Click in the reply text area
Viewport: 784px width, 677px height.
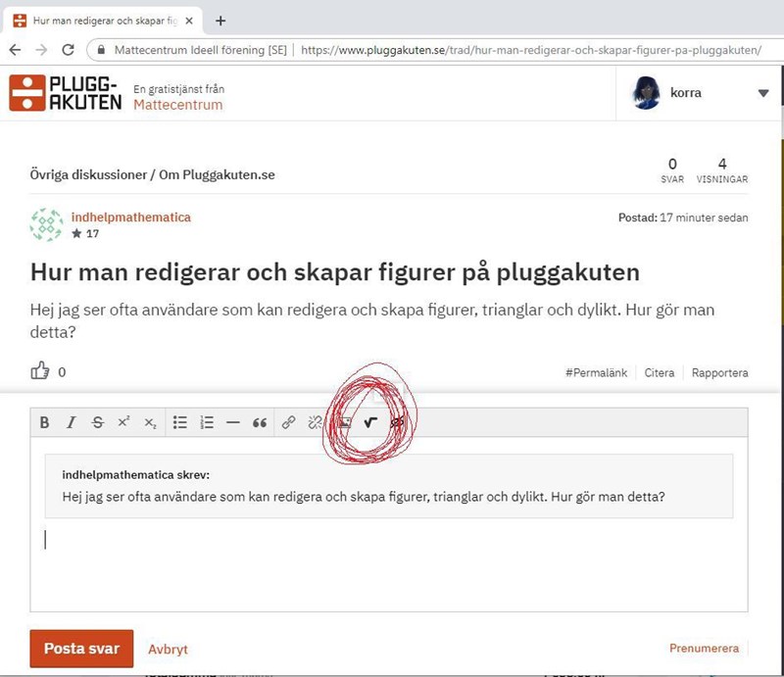tap(389, 568)
